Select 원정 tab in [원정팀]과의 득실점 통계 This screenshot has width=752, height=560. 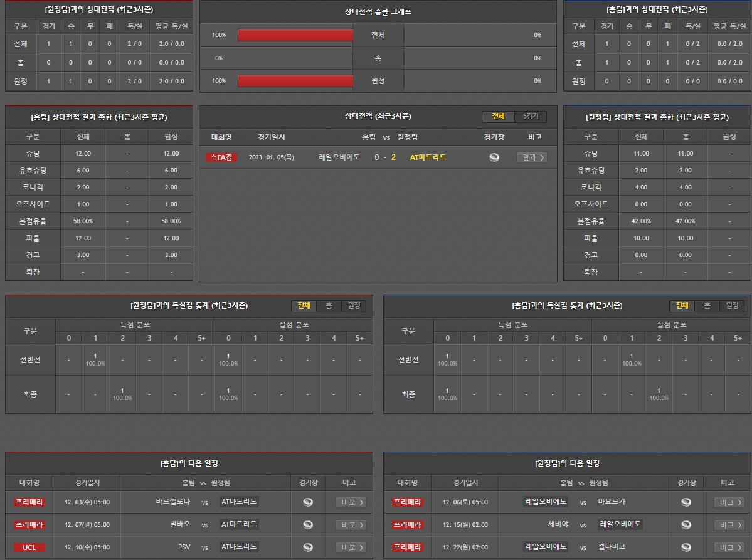354,305
